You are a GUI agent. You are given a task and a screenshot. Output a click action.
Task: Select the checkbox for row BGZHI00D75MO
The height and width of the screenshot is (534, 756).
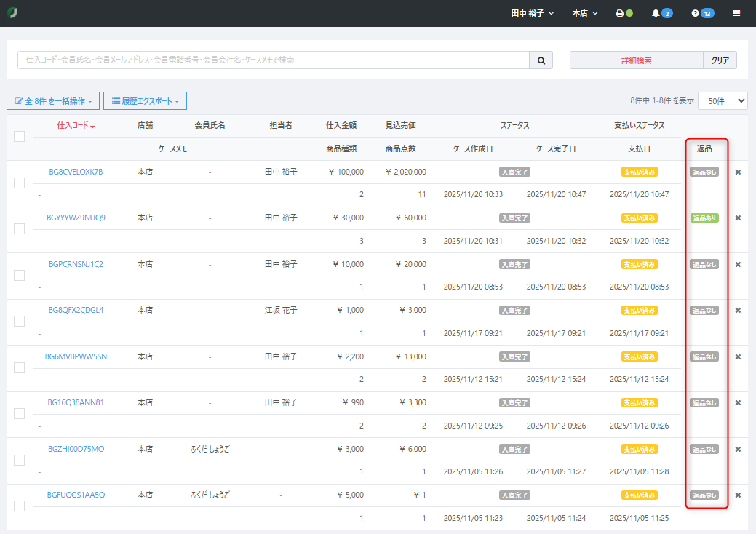click(x=19, y=460)
